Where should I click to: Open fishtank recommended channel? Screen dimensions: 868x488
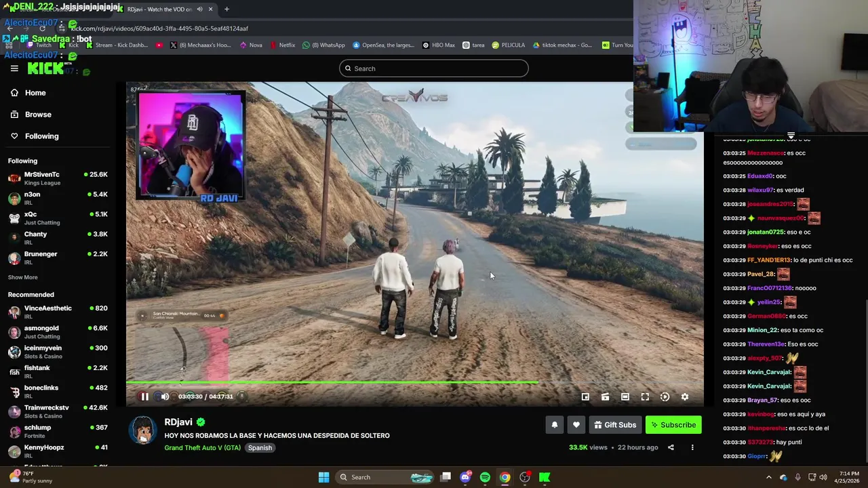[x=58, y=371]
